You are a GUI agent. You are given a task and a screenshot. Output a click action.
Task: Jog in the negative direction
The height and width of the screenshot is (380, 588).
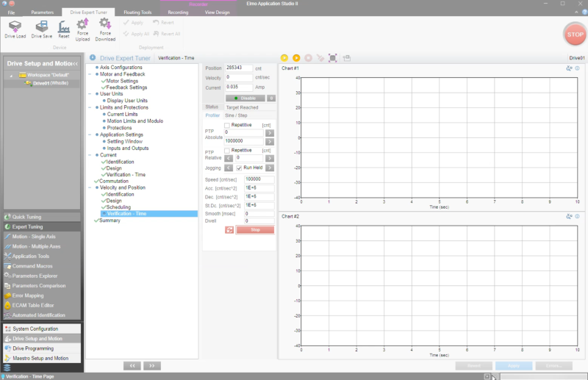[x=229, y=168]
